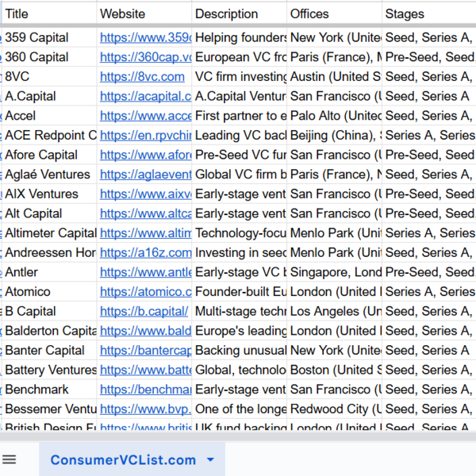The height and width of the screenshot is (476, 476).
Task: Open the benchmark website link
Action: tap(146, 390)
